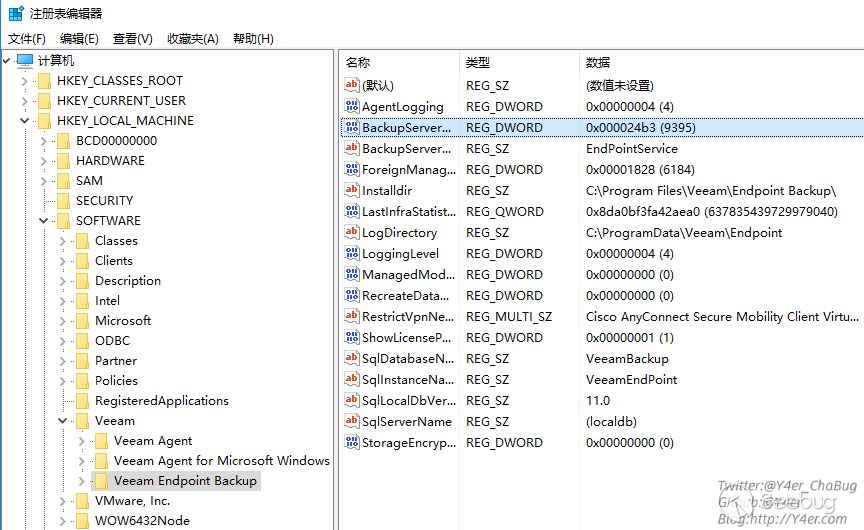Click the RestrictVpnNe... multi-string icon
Viewport: 864px width, 530px height.
[352, 316]
